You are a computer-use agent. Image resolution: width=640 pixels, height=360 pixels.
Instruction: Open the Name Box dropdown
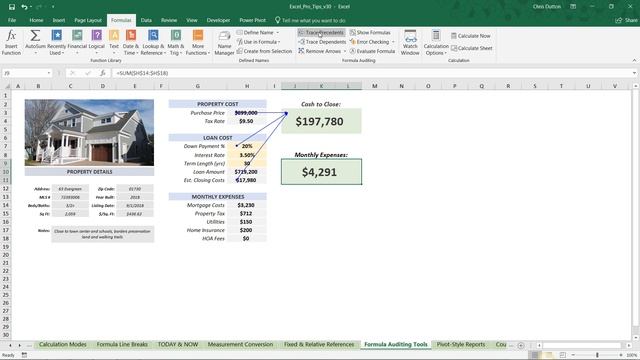[x=49, y=73]
